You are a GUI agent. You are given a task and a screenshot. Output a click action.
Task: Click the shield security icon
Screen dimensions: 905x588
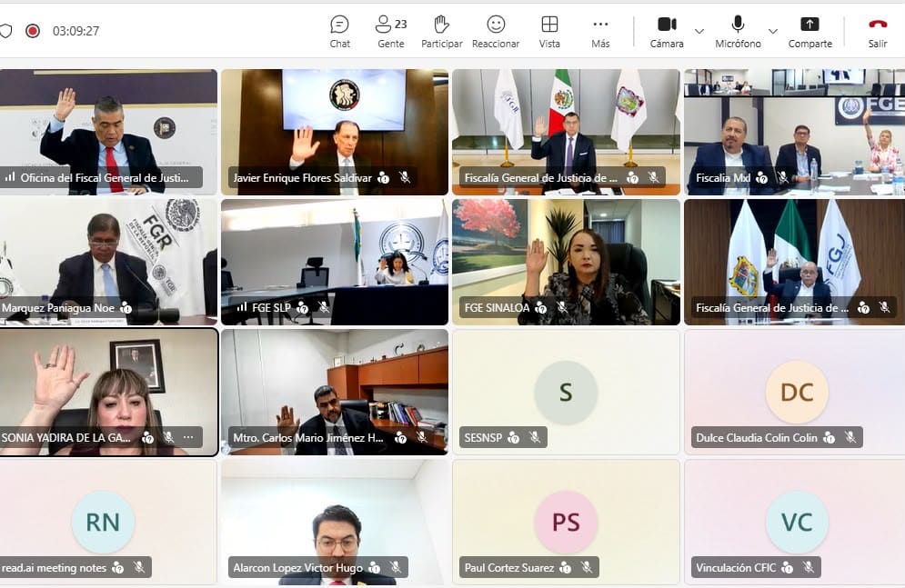[5, 31]
